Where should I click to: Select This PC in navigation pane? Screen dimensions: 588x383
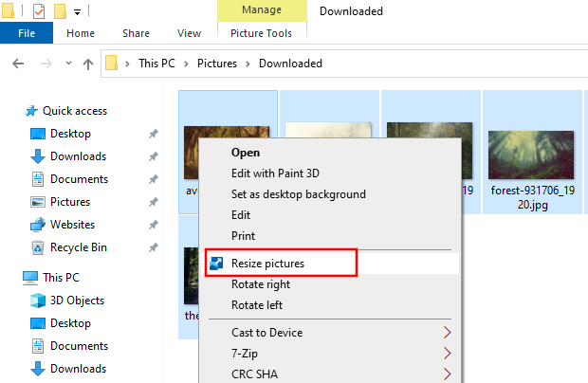61,278
